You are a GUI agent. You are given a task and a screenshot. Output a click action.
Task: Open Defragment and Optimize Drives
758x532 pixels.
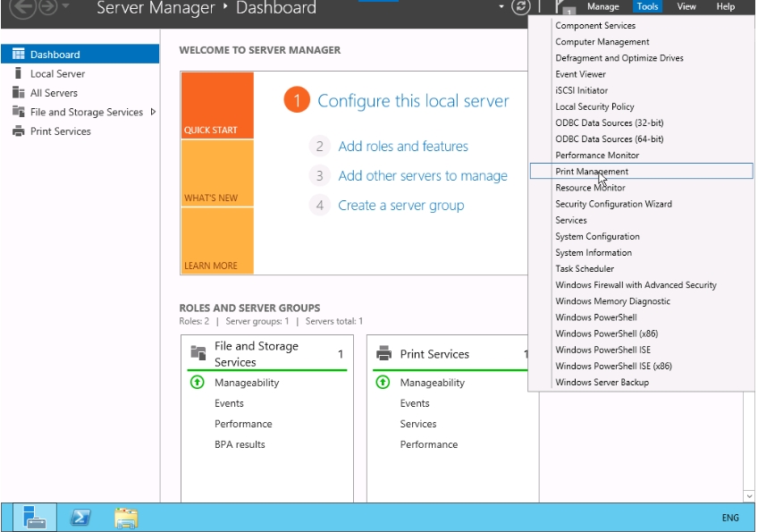pyautogui.click(x=642, y=57)
